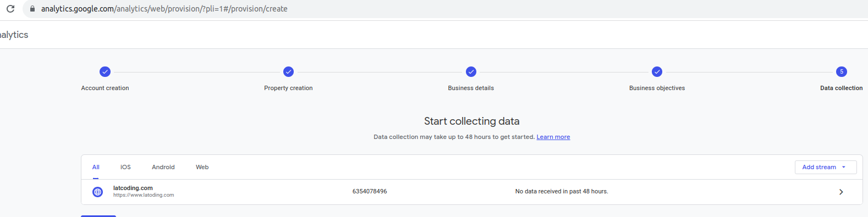Click the No data received in past 48 hours status
868x217 pixels.
562,191
